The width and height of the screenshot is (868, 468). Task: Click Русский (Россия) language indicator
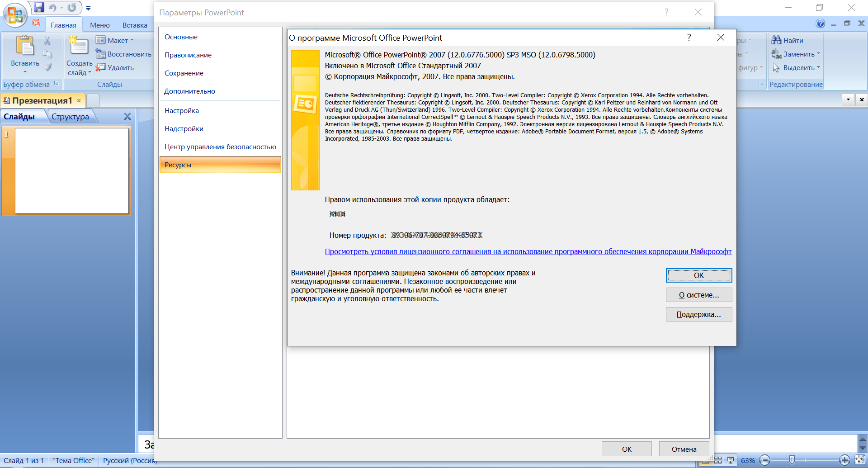point(130,461)
